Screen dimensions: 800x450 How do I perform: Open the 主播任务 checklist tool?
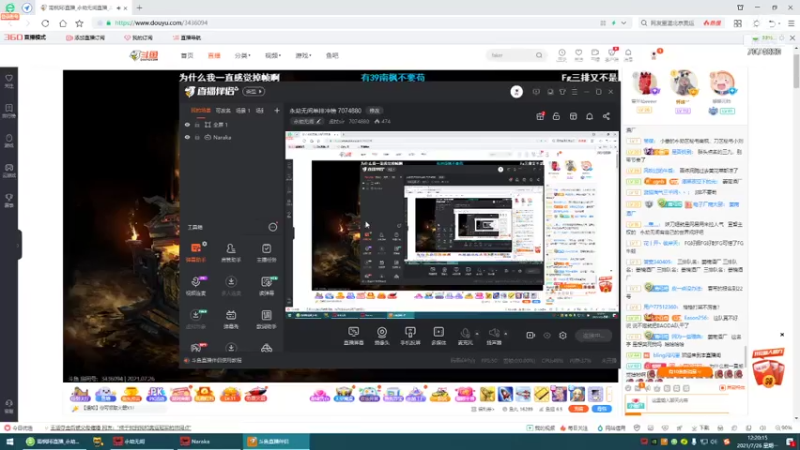click(x=266, y=253)
